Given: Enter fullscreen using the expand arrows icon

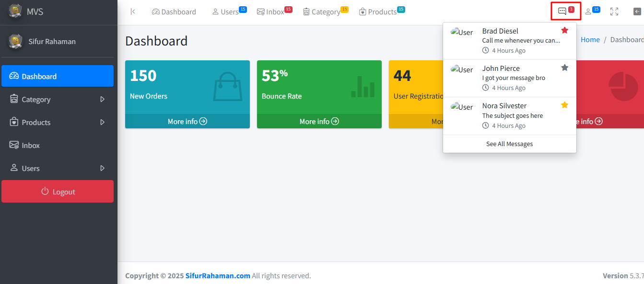Looking at the screenshot, I should click(x=614, y=11).
